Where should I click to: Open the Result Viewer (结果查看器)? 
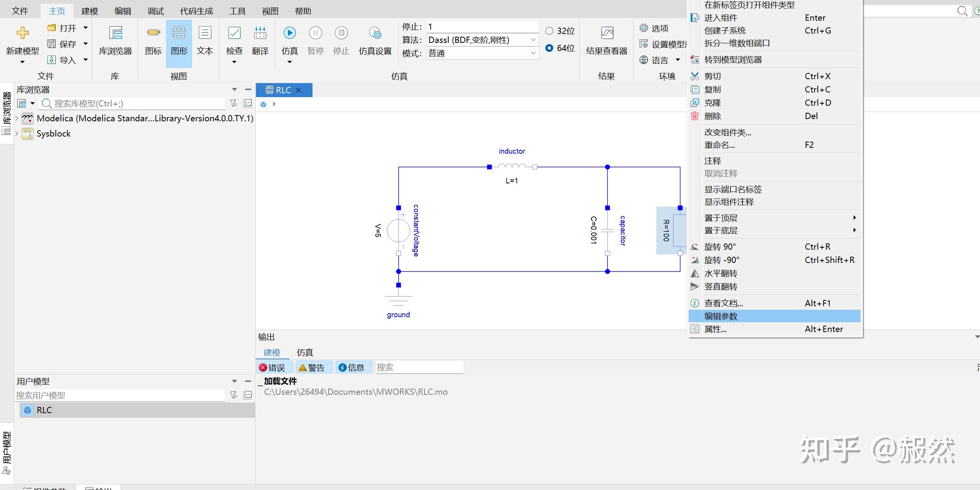(607, 33)
